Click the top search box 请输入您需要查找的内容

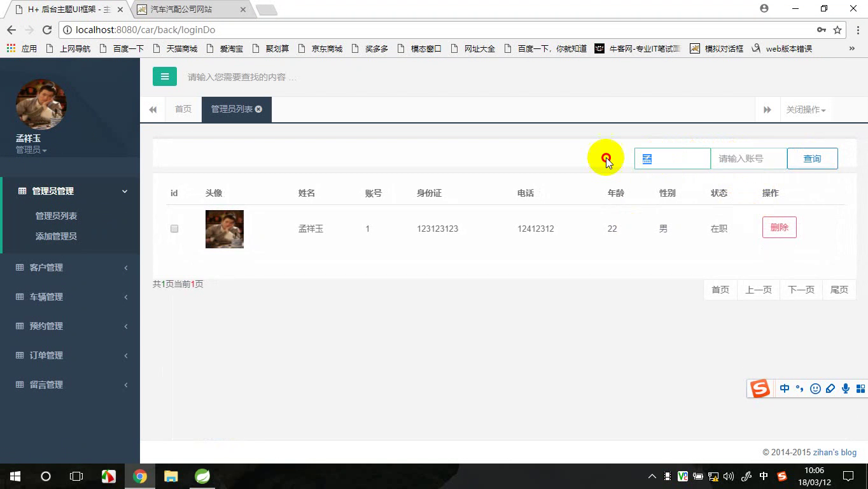[242, 77]
